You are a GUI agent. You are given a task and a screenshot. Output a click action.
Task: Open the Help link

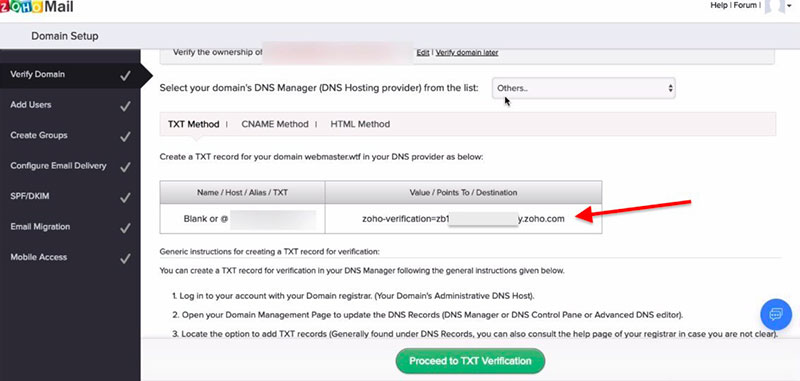[x=719, y=5]
